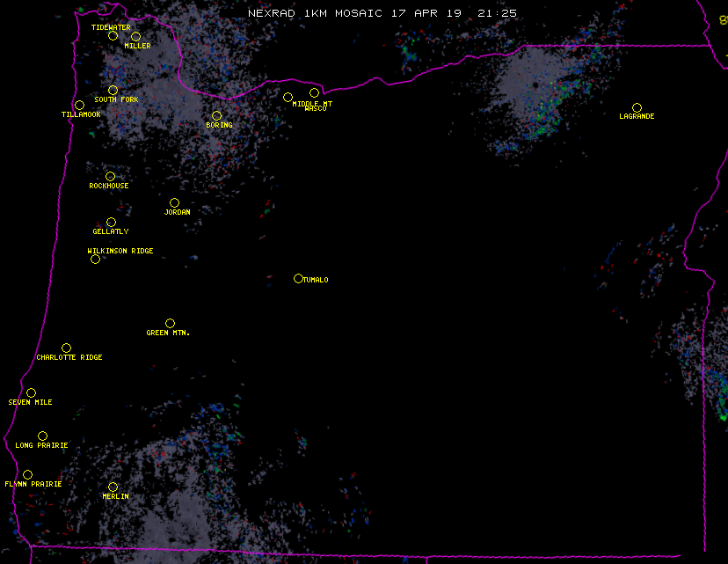The width and height of the screenshot is (728, 564).
Task: Click the LONG PRAIRIE station circle
Action: (42, 436)
